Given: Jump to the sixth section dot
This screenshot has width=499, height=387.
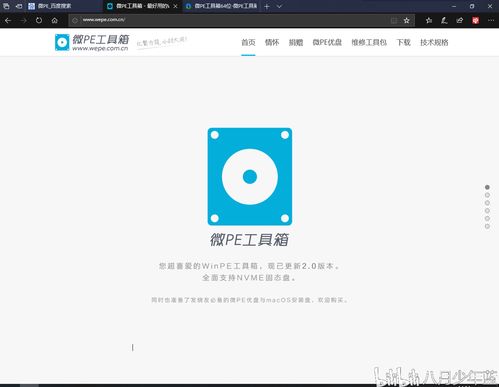Looking at the screenshot, I should [x=487, y=226].
